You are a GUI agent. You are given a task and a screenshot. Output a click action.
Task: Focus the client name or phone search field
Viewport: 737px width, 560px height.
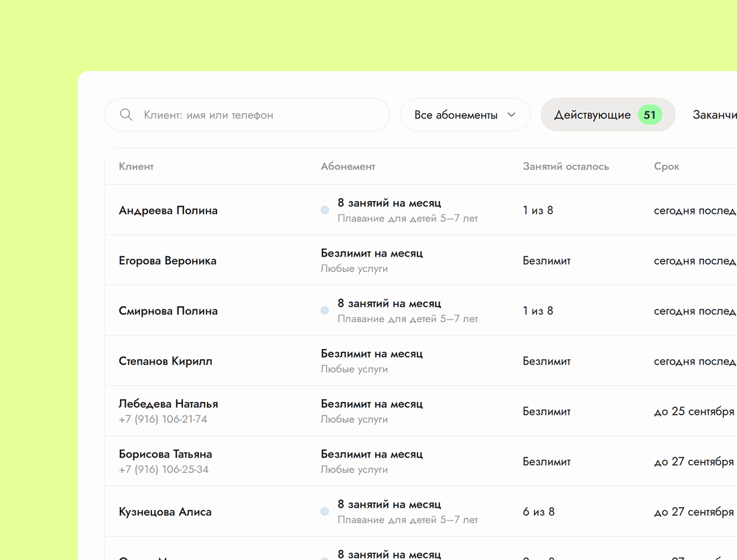pyautogui.click(x=247, y=115)
